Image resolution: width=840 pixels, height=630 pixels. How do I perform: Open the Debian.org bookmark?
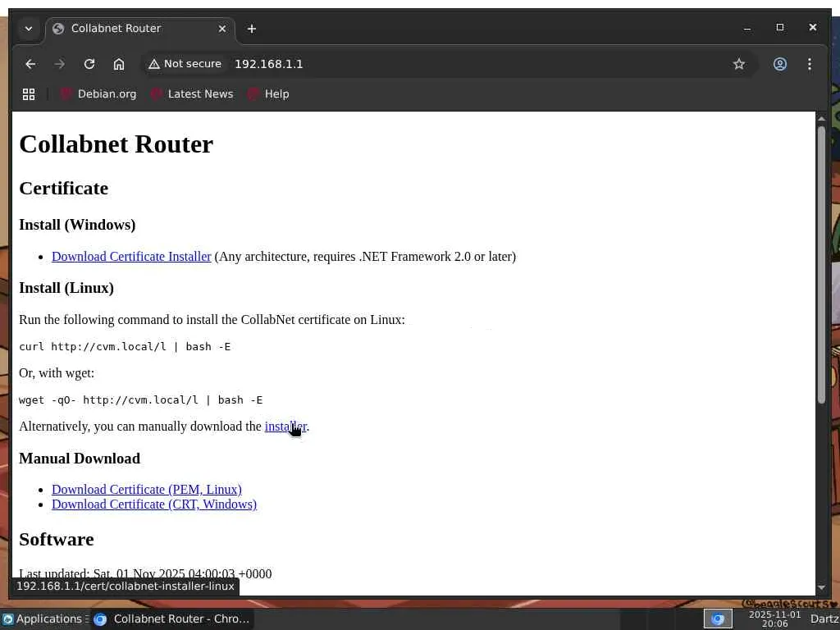[x=98, y=94]
